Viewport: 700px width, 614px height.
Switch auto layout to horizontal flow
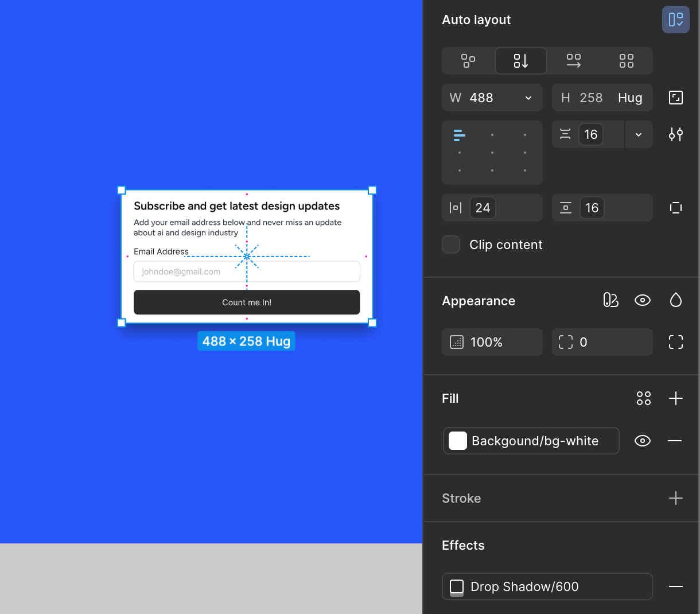point(573,60)
